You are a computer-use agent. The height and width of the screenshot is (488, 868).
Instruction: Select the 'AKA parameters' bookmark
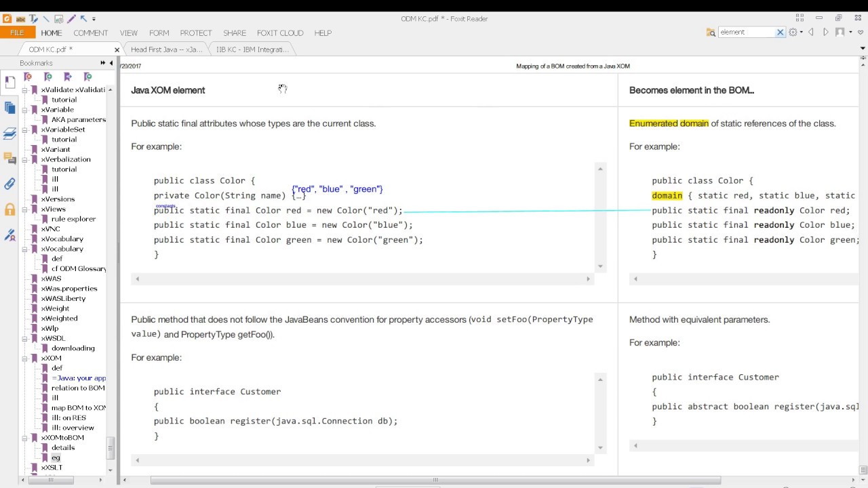point(79,119)
